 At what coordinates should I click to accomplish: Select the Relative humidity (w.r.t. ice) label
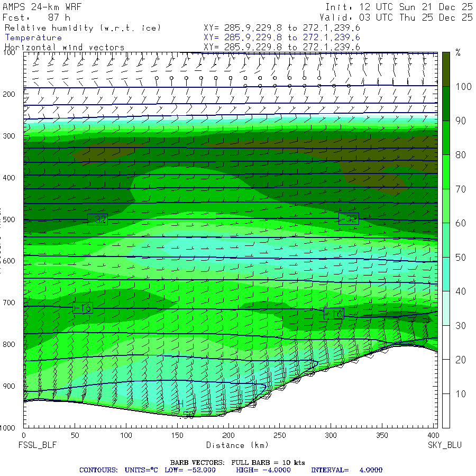coord(83,28)
